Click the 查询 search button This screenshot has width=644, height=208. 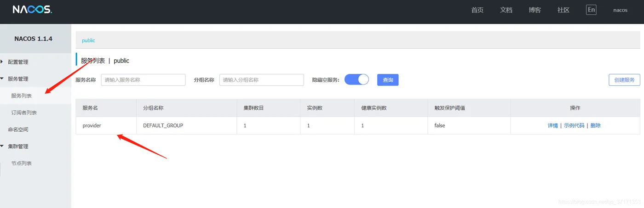coord(388,80)
